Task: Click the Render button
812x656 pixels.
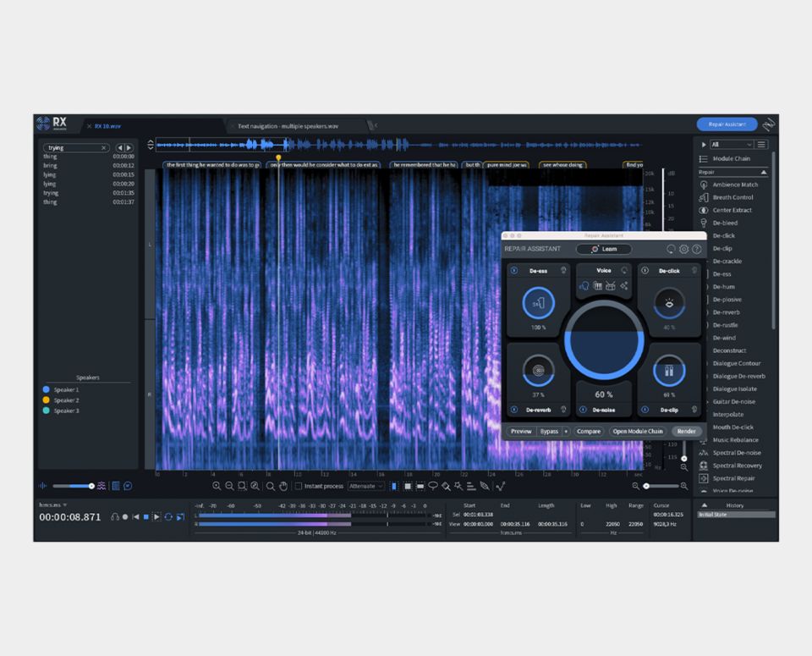Action: tap(686, 431)
